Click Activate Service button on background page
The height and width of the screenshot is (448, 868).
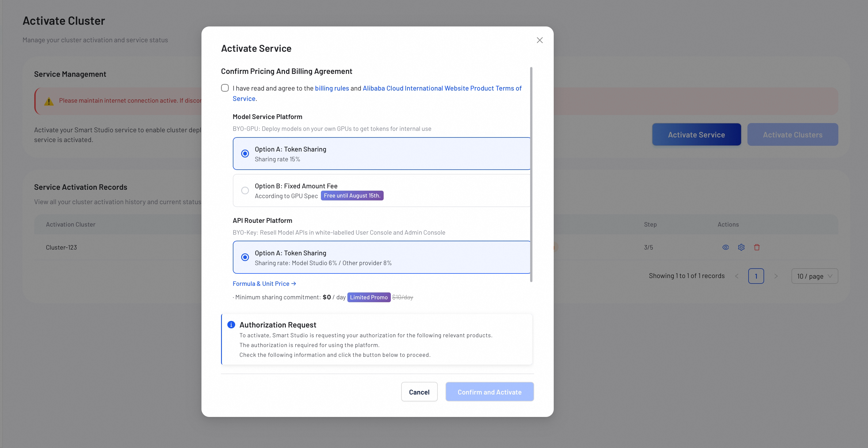click(696, 135)
